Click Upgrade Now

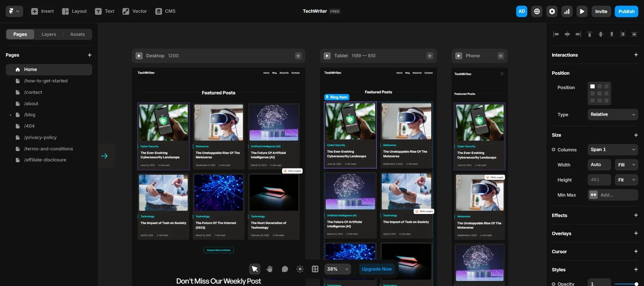tap(377, 269)
